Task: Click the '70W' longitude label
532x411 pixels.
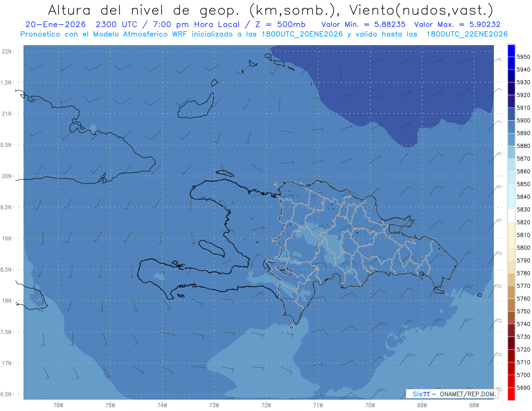Action: (x=370, y=405)
